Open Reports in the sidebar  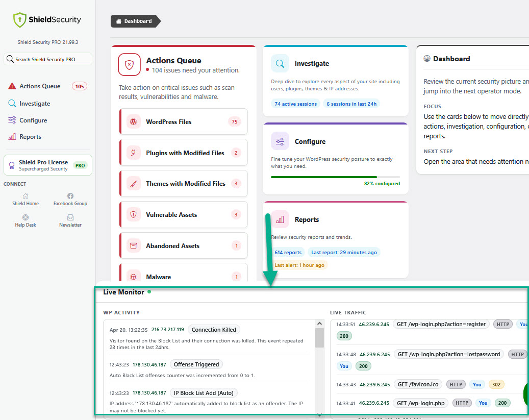pyautogui.click(x=31, y=137)
